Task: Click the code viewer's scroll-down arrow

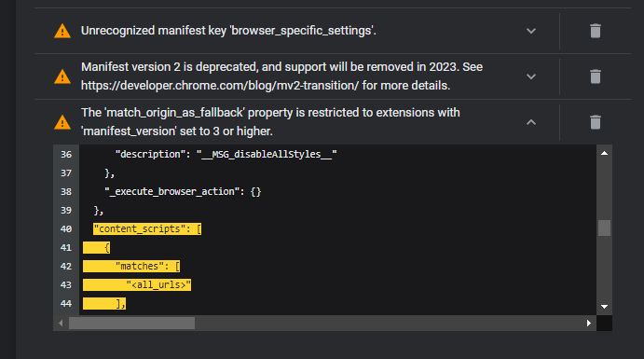Action: click(604, 307)
